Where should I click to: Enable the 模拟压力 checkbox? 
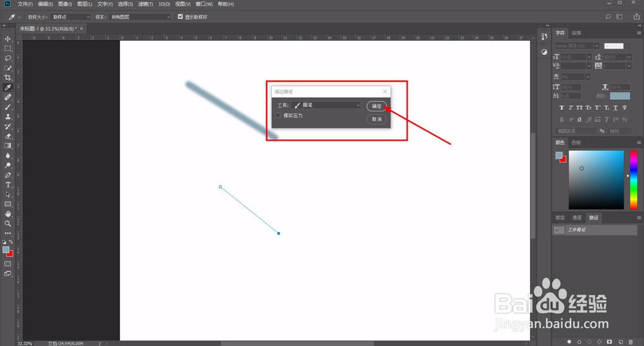(278, 115)
